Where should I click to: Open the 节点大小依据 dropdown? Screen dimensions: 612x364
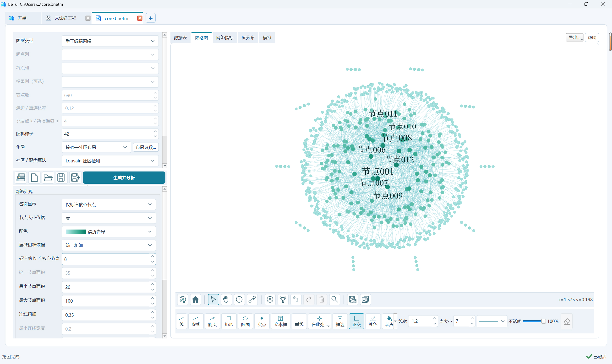109,218
